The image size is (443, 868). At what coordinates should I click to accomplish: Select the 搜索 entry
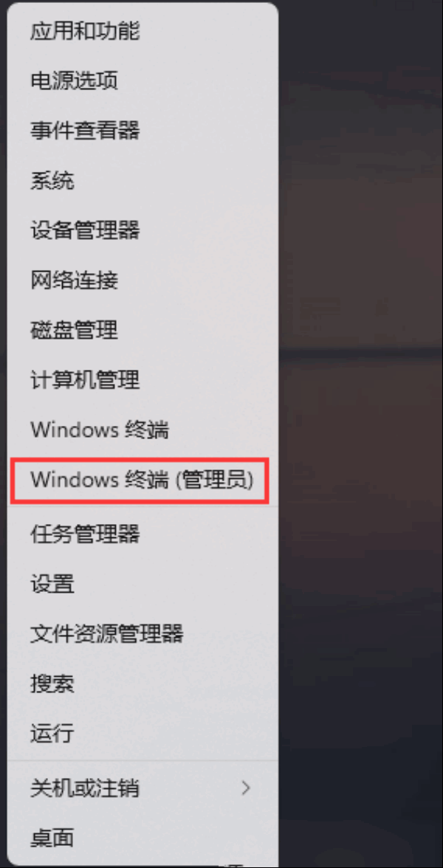[x=142, y=684]
